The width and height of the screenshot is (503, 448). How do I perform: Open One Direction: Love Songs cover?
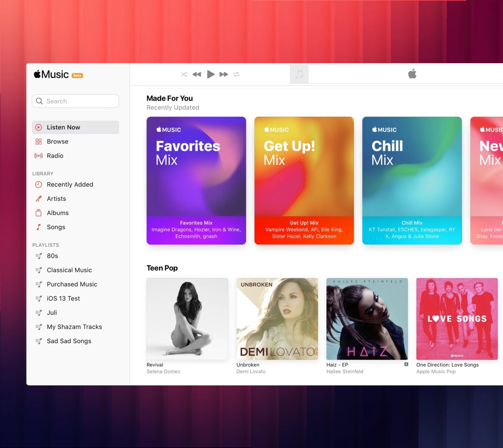click(x=457, y=319)
